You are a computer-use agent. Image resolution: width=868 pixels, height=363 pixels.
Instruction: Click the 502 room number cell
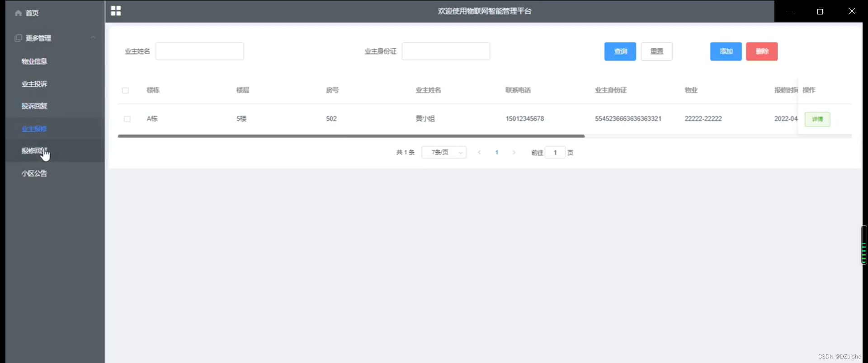pyautogui.click(x=331, y=119)
